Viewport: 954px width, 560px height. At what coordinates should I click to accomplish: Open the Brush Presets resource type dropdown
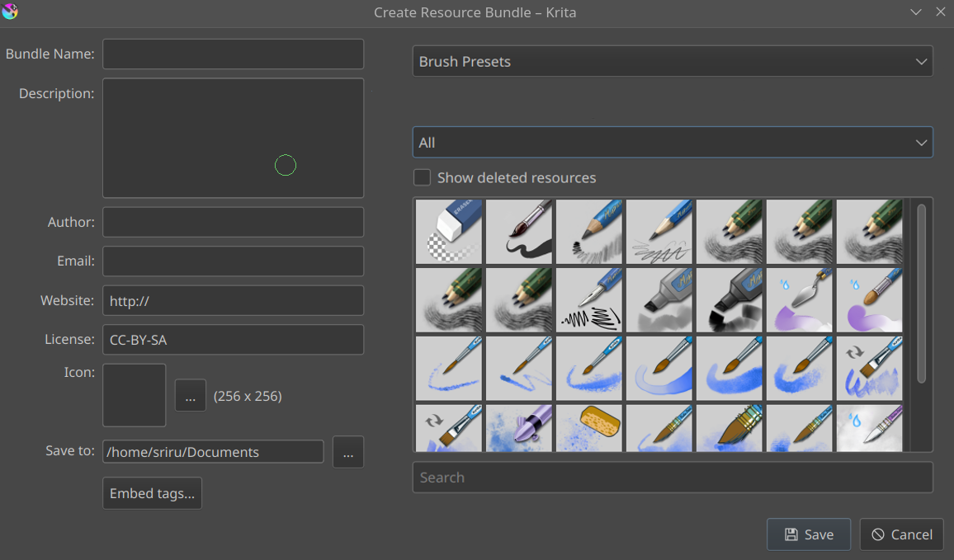click(x=672, y=62)
